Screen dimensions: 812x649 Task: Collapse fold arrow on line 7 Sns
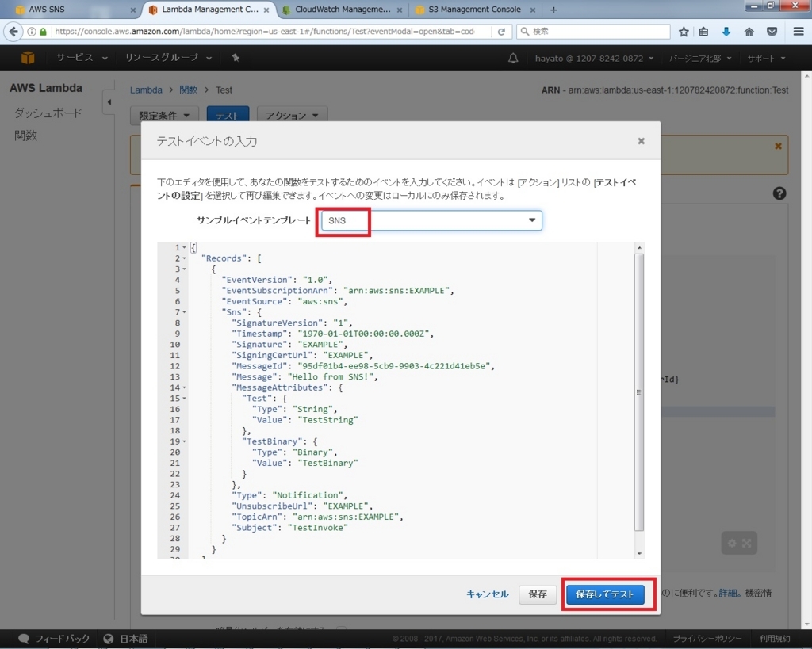(x=184, y=312)
